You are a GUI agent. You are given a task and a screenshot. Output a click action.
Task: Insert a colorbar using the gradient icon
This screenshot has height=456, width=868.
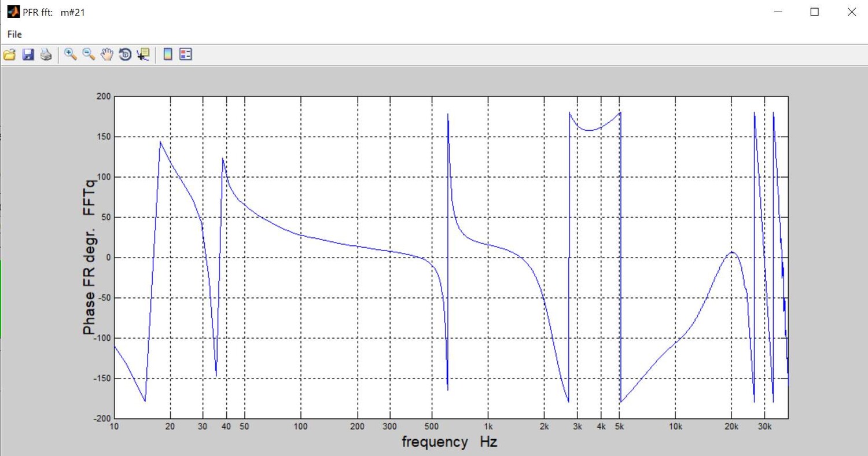point(168,54)
